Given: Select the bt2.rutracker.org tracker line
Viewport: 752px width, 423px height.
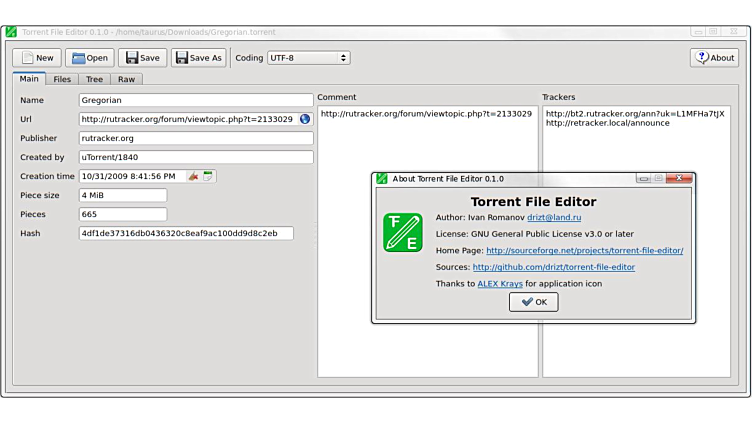Looking at the screenshot, I should tap(635, 114).
